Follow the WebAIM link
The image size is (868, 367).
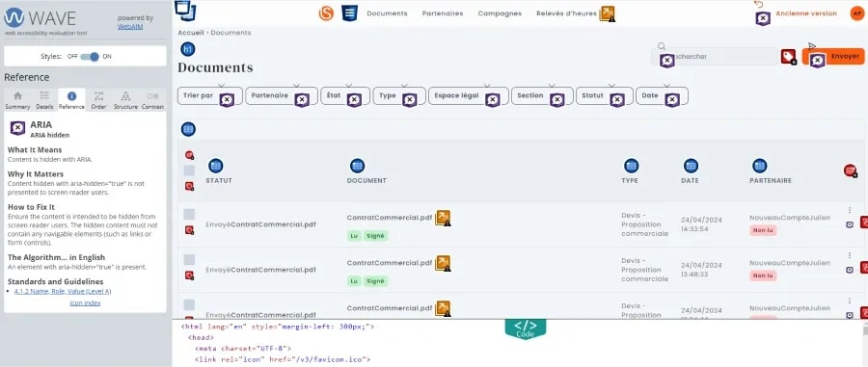[x=130, y=26]
